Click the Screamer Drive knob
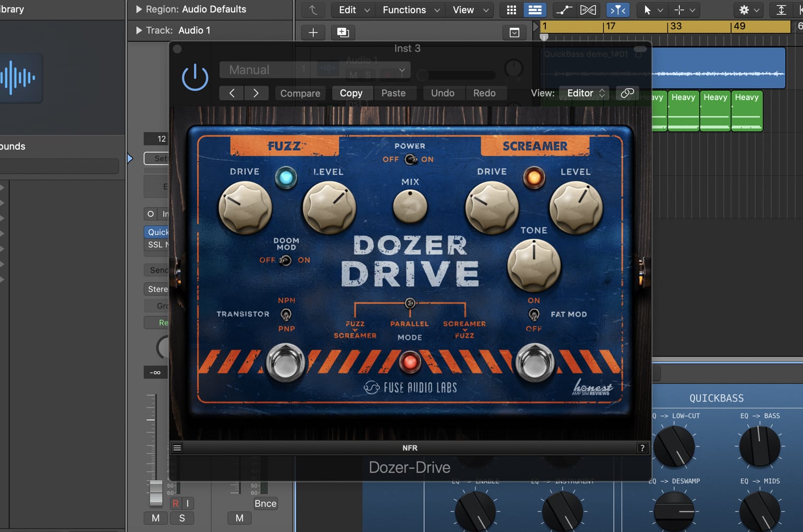This screenshot has height=532, width=803. [492, 208]
